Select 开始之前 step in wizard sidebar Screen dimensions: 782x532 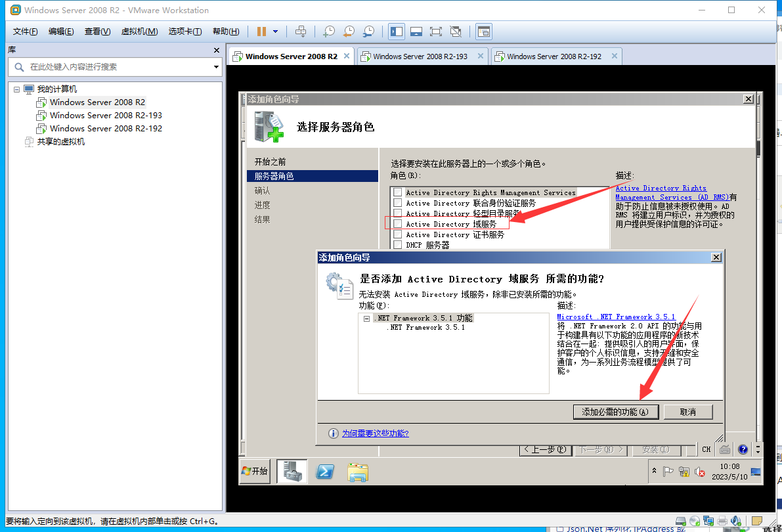(271, 162)
